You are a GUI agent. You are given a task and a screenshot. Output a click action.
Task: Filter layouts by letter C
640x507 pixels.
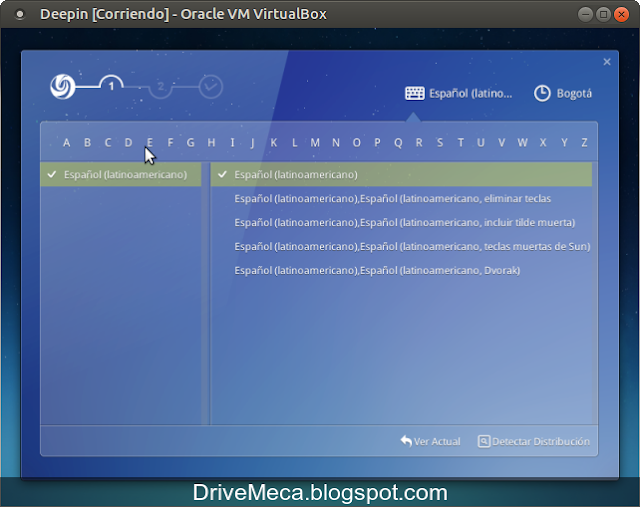108,142
